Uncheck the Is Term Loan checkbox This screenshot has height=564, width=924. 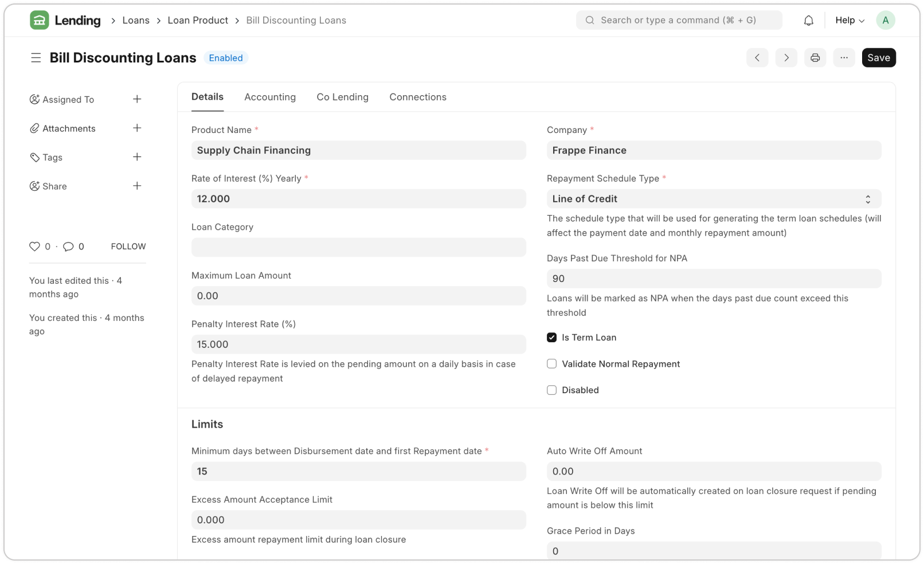pyautogui.click(x=551, y=338)
